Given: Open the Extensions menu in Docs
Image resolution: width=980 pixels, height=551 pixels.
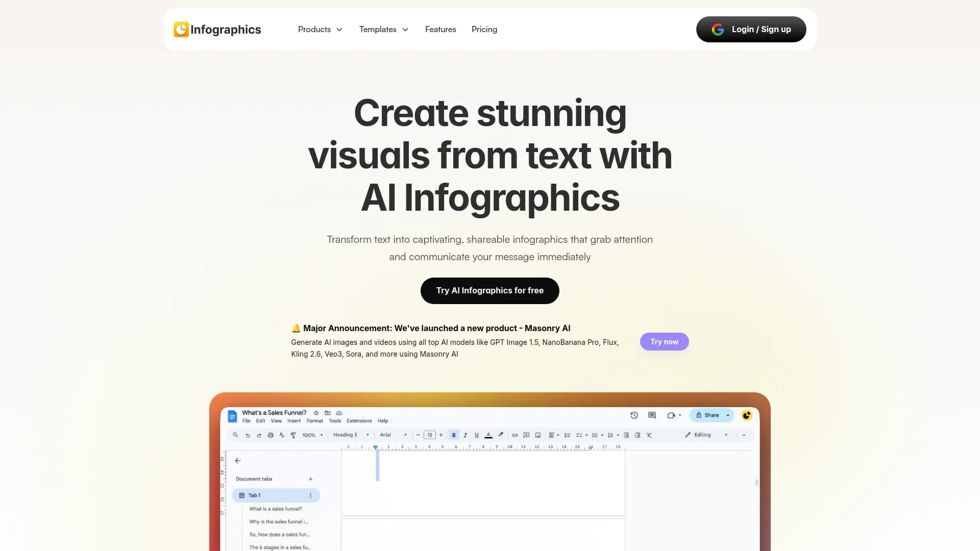Looking at the screenshot, I should (x=359, y=421).
